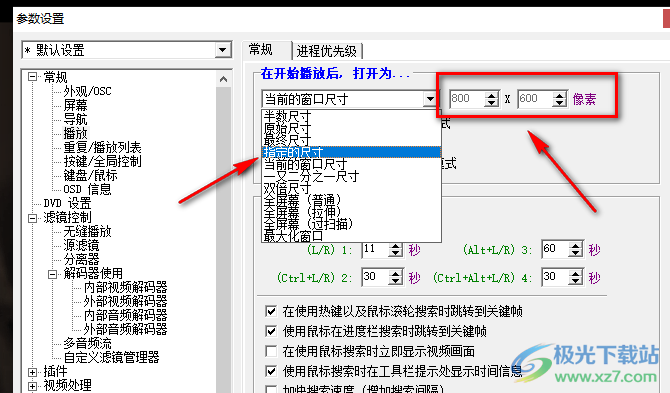This screenshot has width=670, height=393.
Task: Click the width field showing 800
Action: click(x=467, y=99)
